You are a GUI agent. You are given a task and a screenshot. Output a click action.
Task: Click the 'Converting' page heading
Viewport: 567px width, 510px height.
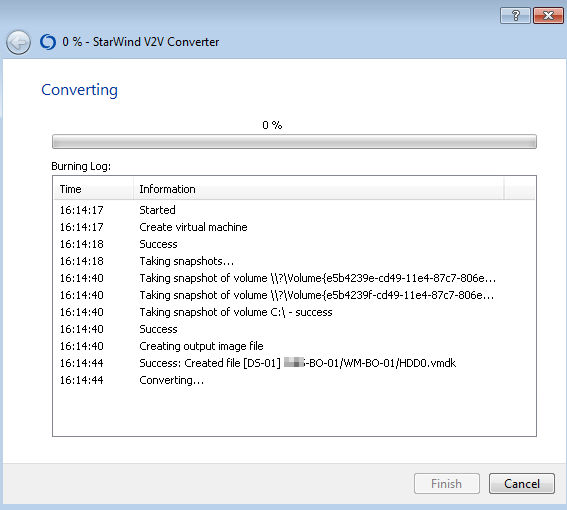80,90
